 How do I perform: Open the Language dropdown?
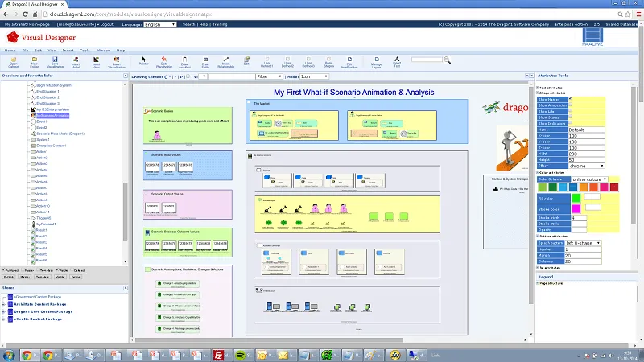(x=161, y=25)
